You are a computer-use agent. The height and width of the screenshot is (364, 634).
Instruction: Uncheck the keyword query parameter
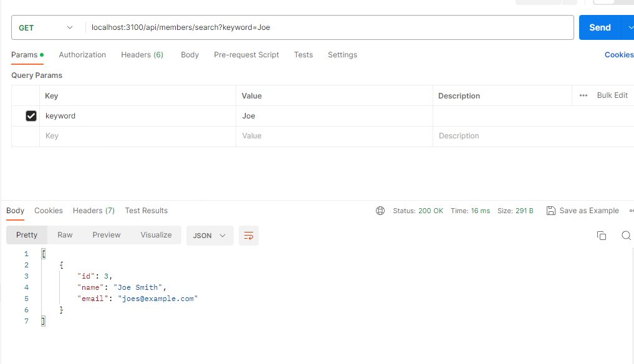32,116
